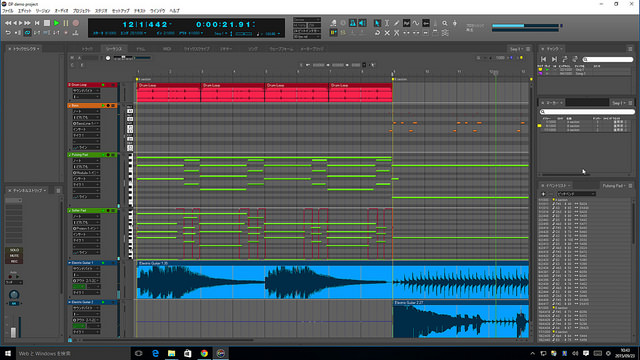640x360 pixels.
Task: Click the MUTE button in channel strip
Action: click(x=14, y=256)
